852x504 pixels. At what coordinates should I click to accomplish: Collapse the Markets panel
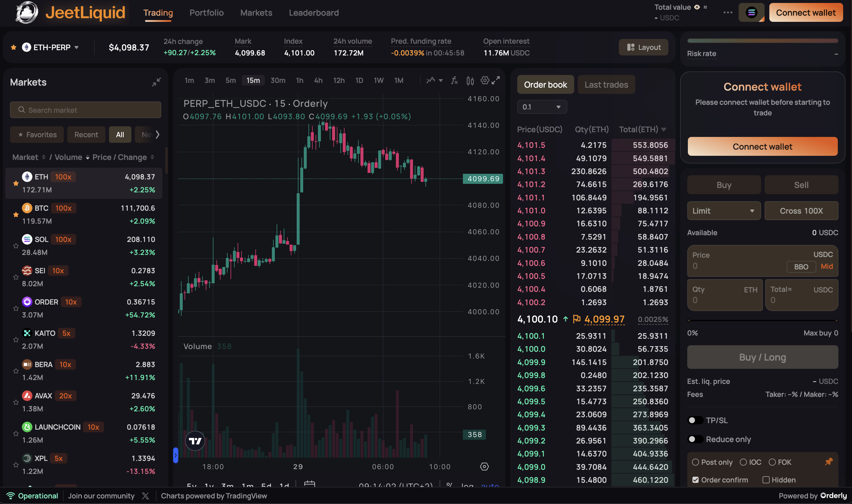coord(156,82)
